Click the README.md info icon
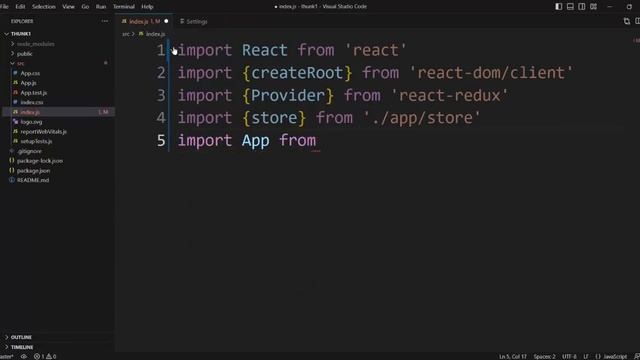Viewport: 640px width, 360px height. click(x=12, y=180)
